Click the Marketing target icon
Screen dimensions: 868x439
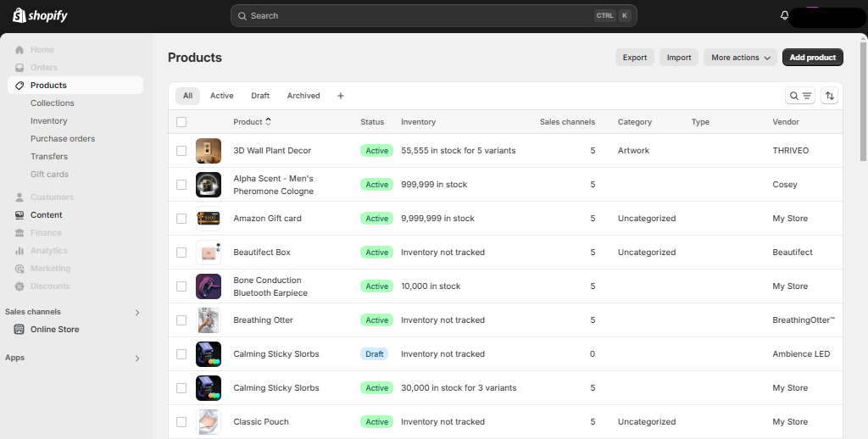[x=19, y=269]
